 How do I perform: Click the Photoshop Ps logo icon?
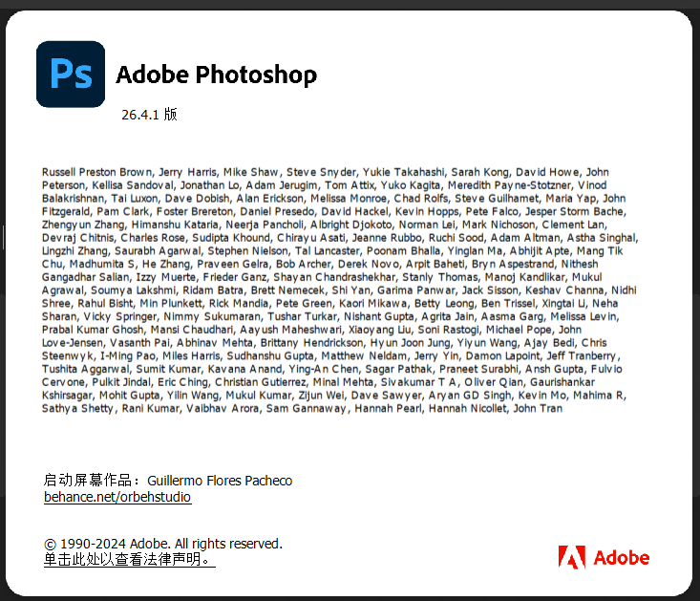pyautogui.click(x=71, y=75)
